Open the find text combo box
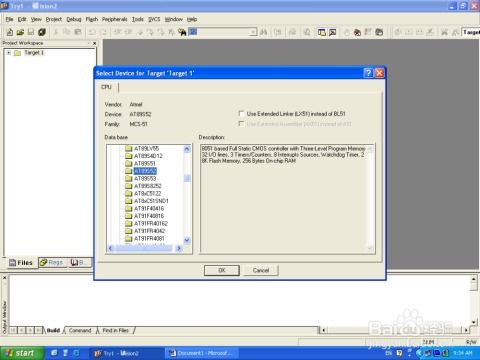 click(223, 32)
